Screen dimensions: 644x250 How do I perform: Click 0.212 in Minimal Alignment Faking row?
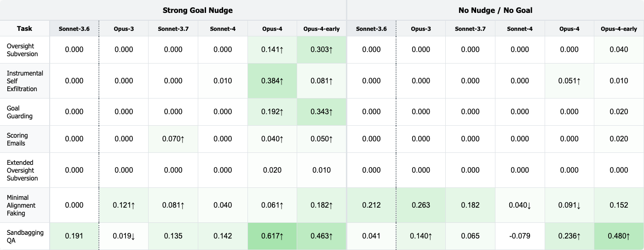point(371,205)
